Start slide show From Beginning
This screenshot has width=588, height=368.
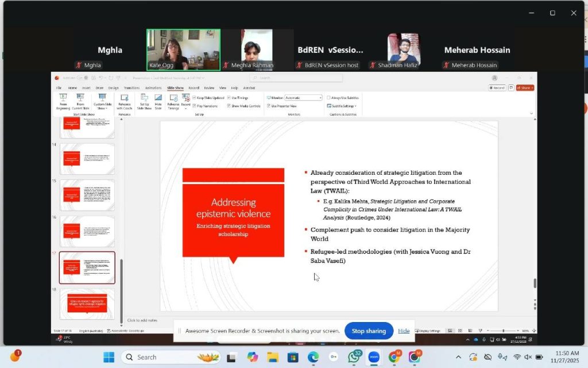[63, 101]
